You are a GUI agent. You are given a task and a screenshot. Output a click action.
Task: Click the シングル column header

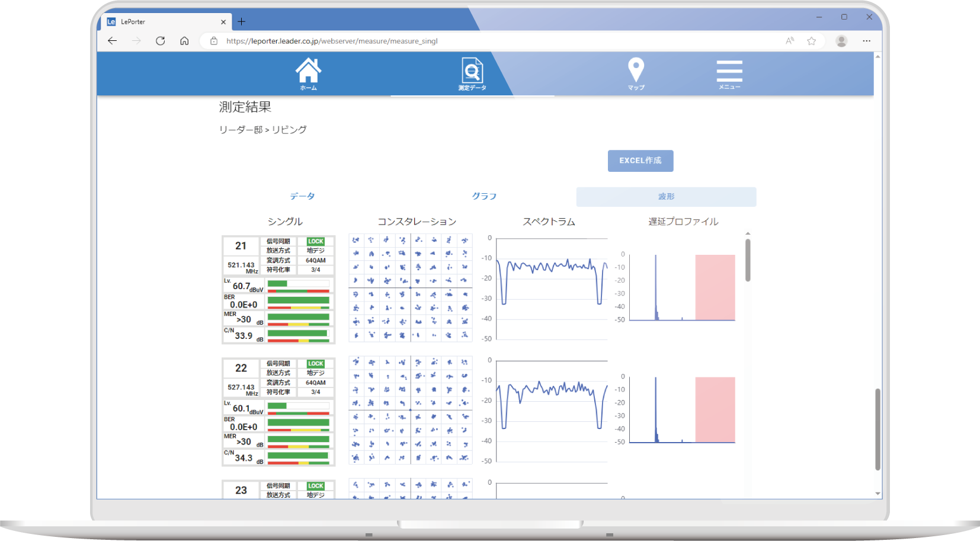point(285,222)
